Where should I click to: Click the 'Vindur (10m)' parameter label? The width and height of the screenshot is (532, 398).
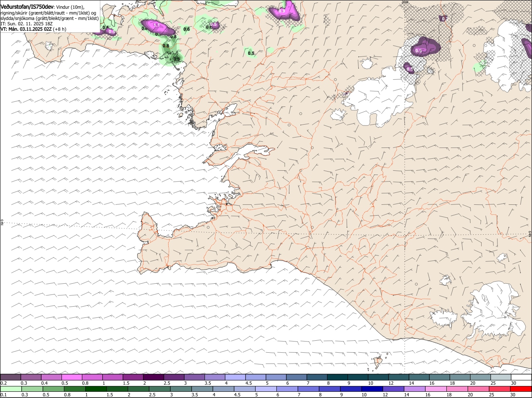point(70,7)
